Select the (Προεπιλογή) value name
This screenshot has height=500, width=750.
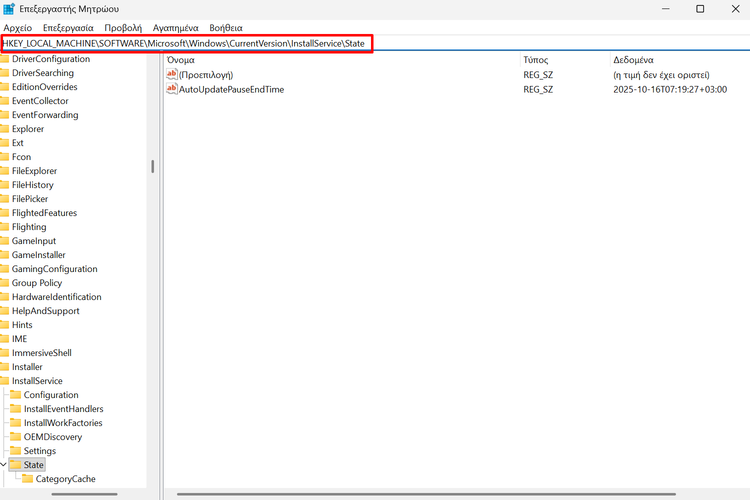pos(206,75)
